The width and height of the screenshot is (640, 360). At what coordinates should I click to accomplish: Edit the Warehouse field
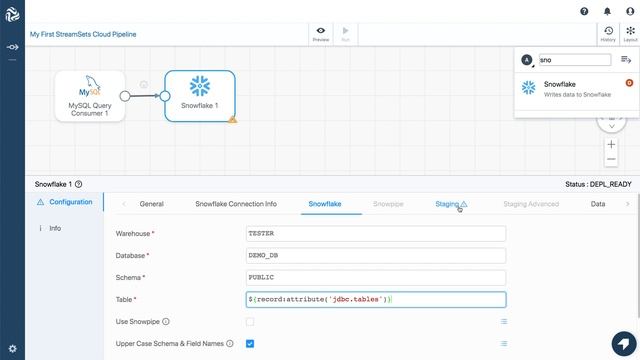click(376, 233)
